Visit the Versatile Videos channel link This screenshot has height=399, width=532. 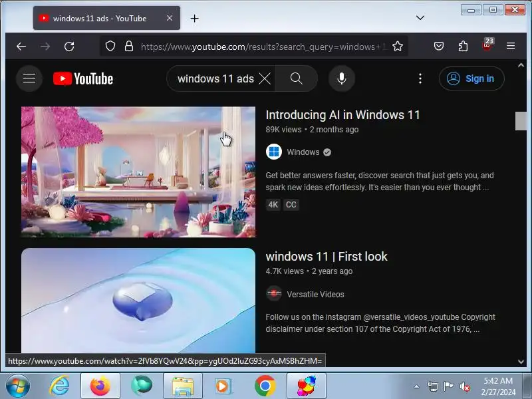[315, 294]
